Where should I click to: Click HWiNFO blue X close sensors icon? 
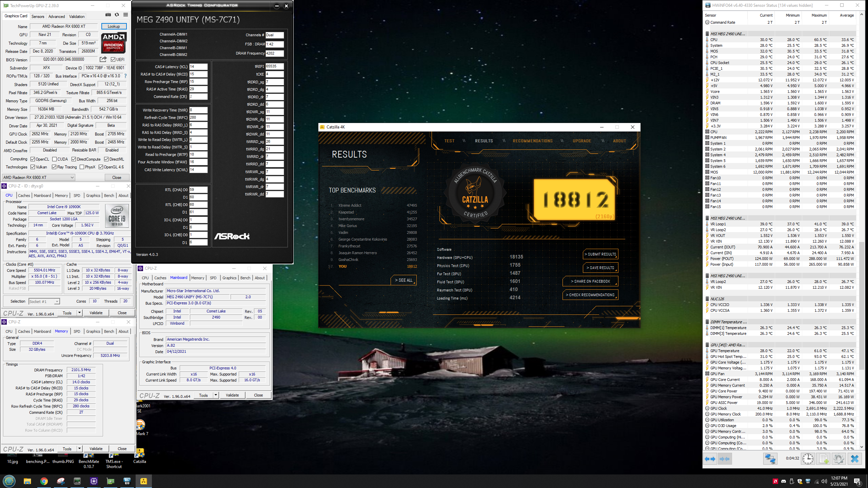tap(855, 459)
